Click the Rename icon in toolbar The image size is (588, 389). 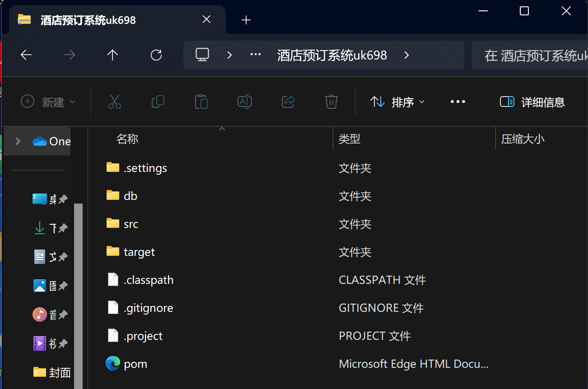tap(244, 102)
